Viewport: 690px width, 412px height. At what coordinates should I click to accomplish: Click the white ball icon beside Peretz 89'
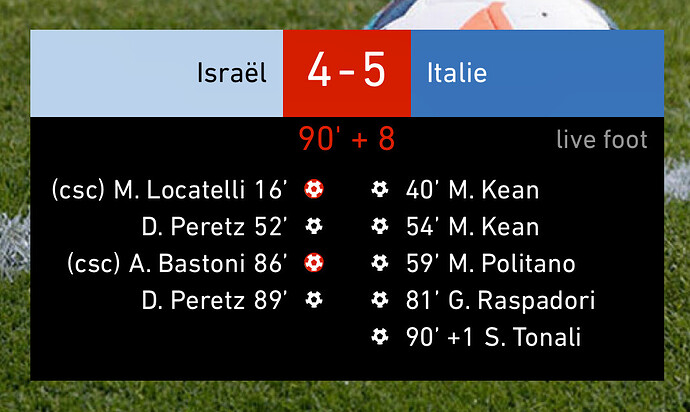coord(314,300)
